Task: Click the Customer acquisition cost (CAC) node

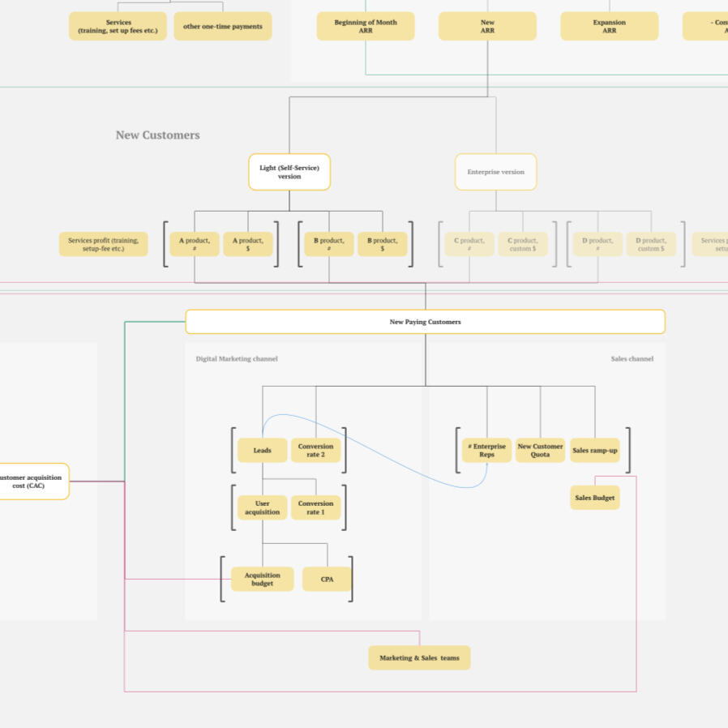Action: [x=32, y=482]
